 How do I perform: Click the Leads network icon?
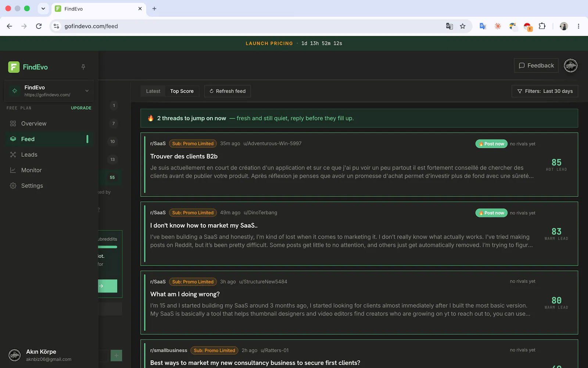13,155
